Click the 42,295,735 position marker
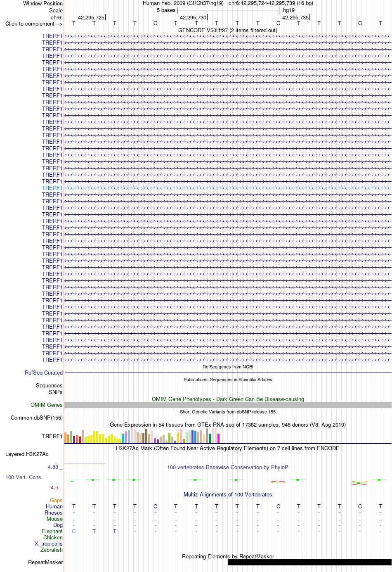 tap(295, 17)
